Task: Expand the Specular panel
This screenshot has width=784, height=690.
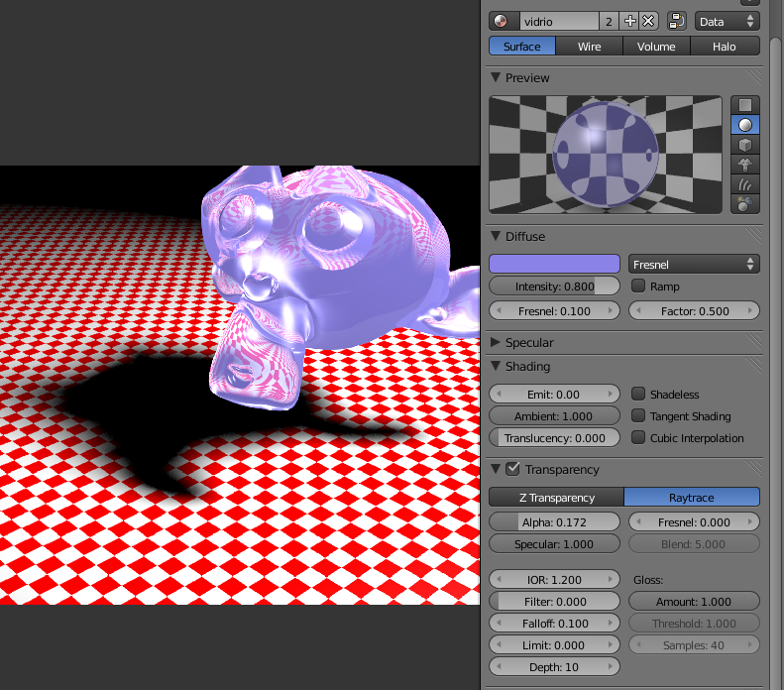Action: tap(496, 342)
